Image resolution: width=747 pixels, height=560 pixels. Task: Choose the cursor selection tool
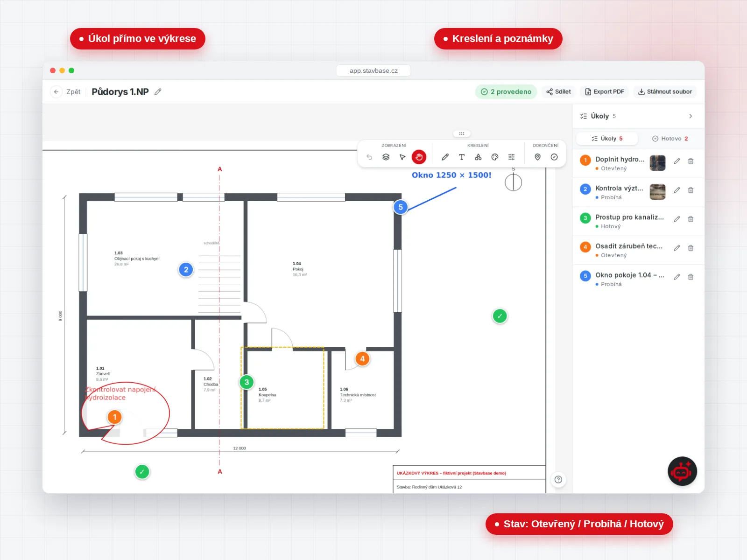tap(402, 157)
